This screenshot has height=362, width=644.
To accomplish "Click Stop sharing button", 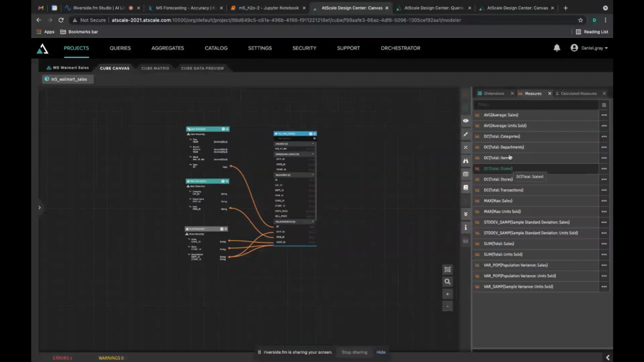I will pyautogui.click(x=355, y=352).
